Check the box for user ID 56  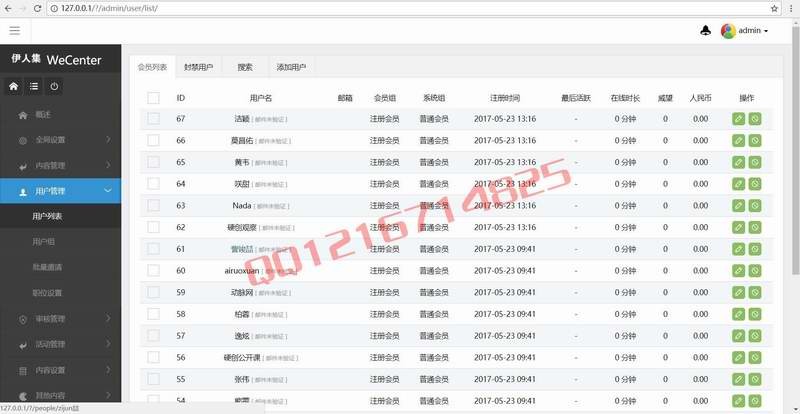click(153, 357)
